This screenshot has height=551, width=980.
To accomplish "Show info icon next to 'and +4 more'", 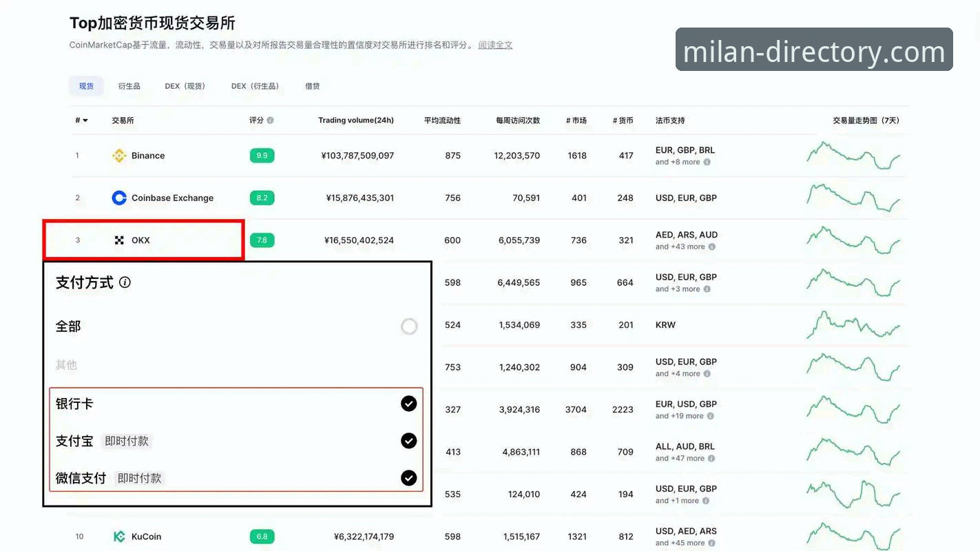I will point(707,374).
